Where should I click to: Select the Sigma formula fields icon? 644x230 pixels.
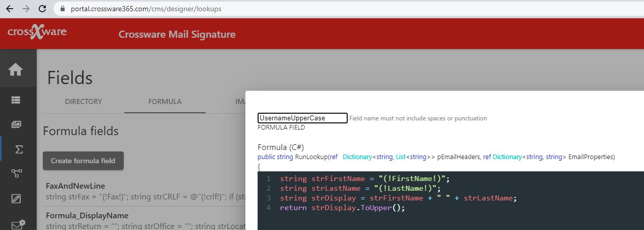pyautogui.click(x=19, y=149)
